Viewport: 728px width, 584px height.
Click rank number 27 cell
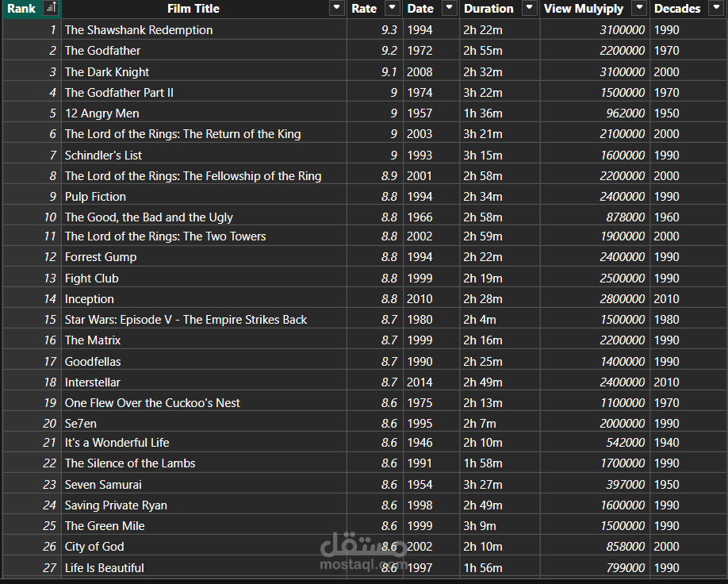[32, 567]
